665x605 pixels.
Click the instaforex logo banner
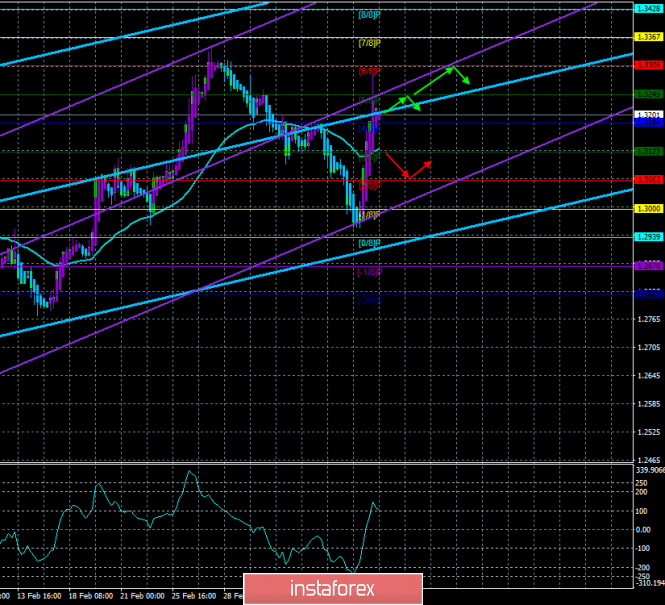pos(333,589)
